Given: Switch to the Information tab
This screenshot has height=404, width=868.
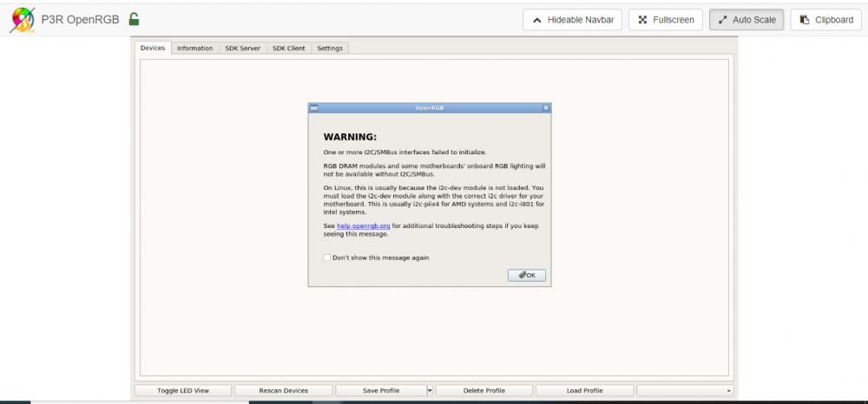Looking at the screenshot, I should tap(194, 49).
